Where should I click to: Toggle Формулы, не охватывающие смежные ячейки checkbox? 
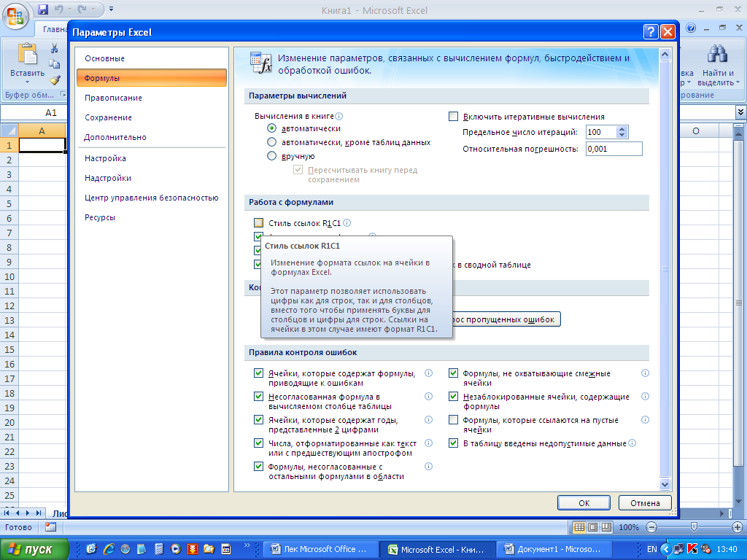pyautogui.click(x=454, y=373)
